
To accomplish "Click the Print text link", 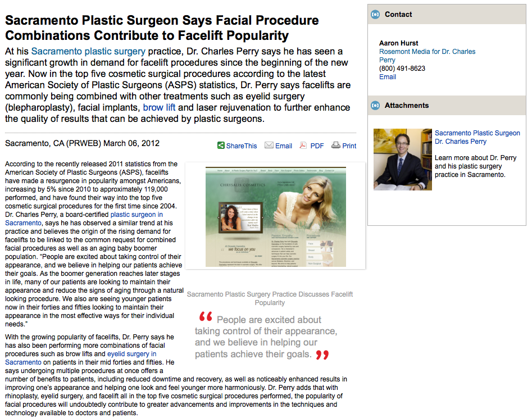I will [x=349, y=146].
